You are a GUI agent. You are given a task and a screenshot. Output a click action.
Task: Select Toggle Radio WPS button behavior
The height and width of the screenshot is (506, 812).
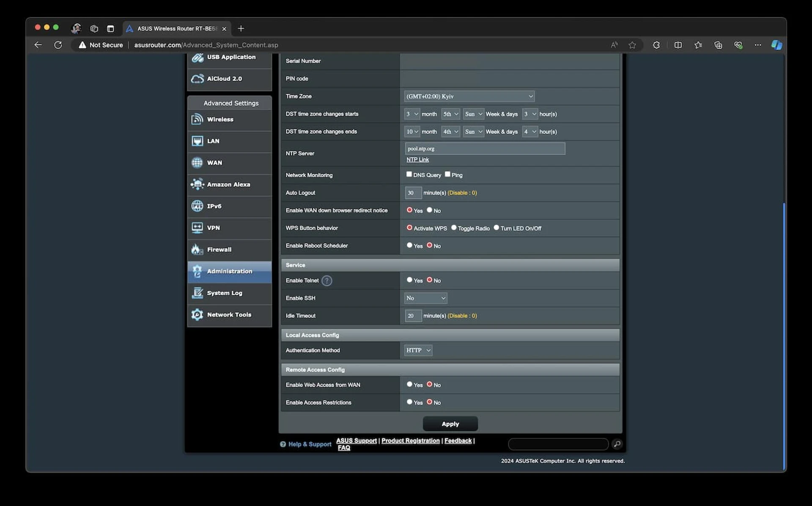(x=454, y=227)
